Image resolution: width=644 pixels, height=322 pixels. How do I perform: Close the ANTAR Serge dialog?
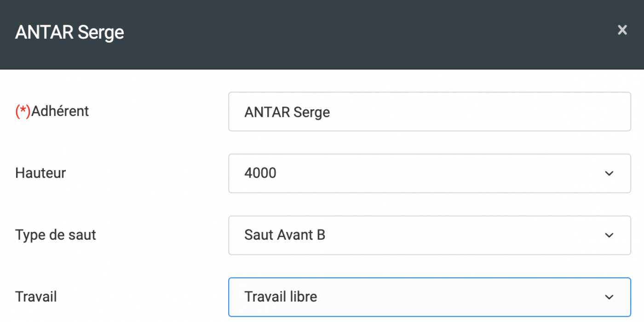[x=622, y=30]
